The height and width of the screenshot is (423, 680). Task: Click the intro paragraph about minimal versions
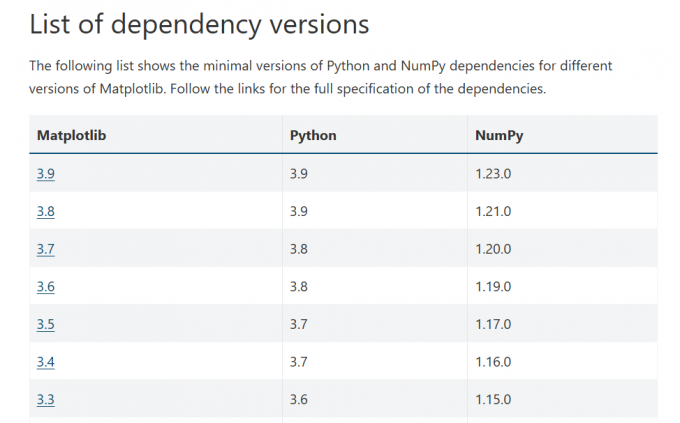point(320,77)
